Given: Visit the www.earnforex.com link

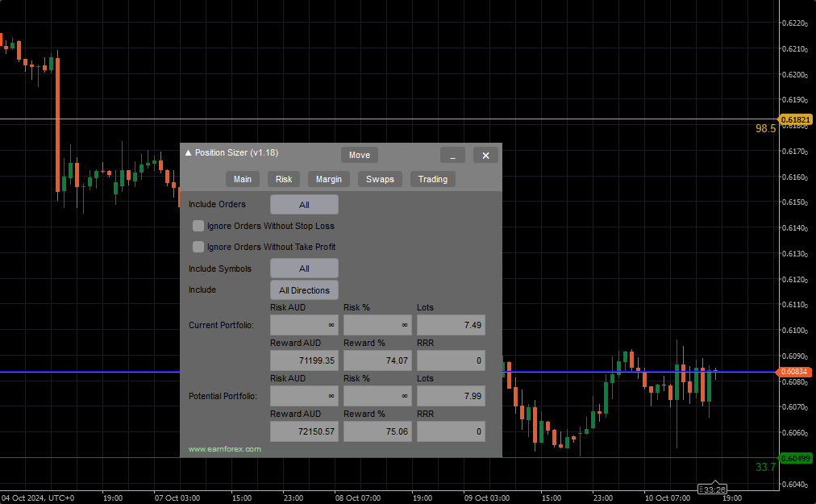Looking at the screenshot, I should point(225,449).
